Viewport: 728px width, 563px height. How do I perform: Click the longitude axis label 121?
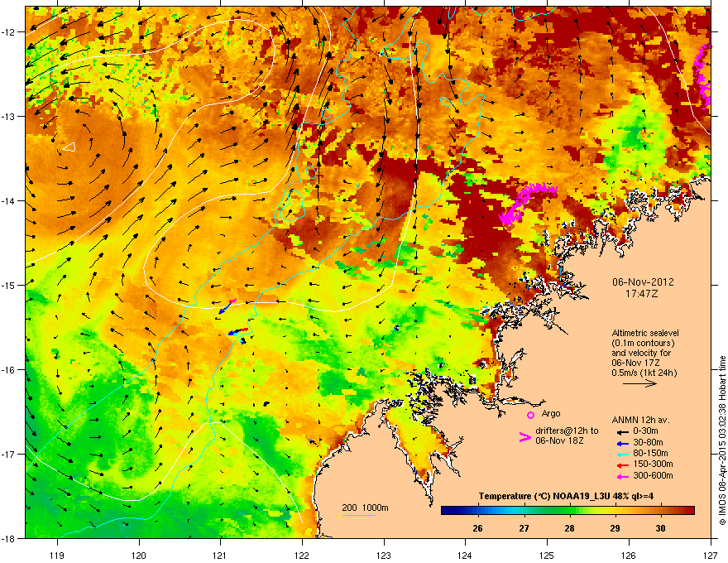220,556
